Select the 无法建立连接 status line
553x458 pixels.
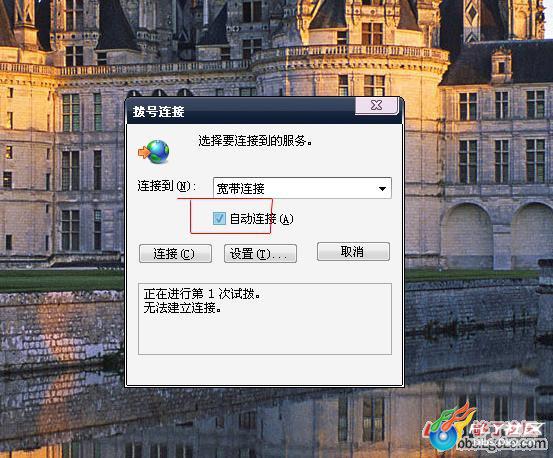(x=183, y=308)
